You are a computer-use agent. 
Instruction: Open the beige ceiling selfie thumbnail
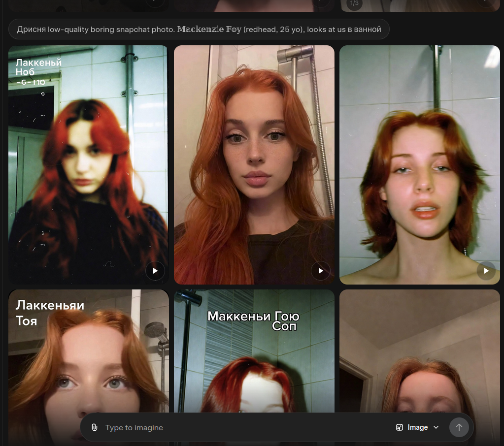[419, 351]
